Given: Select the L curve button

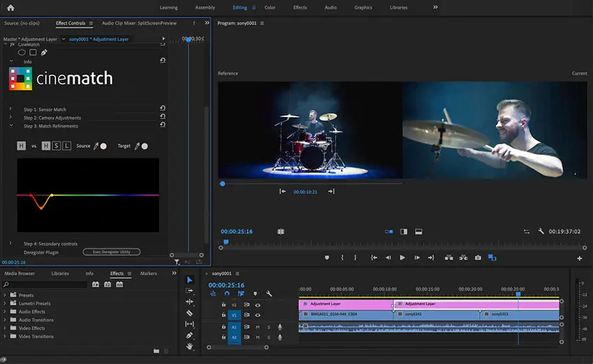Looking at the screenshot, I should [66, 146].
